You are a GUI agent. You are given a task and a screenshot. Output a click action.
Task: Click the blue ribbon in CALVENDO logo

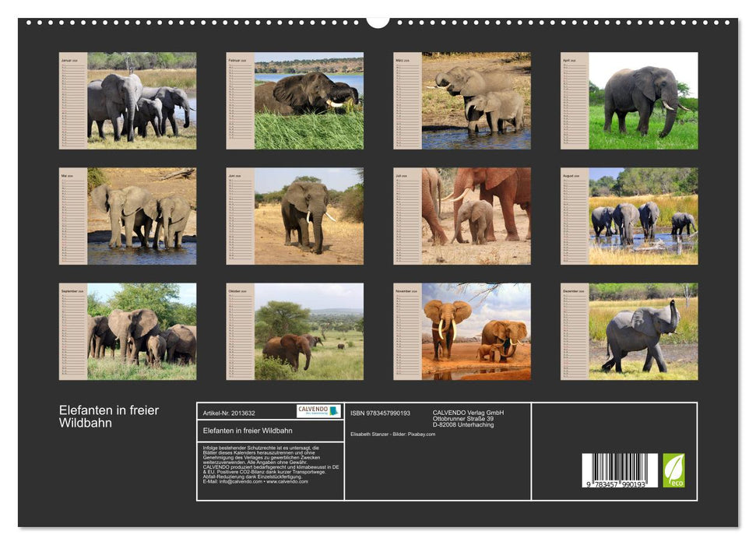tap(335, 411)
